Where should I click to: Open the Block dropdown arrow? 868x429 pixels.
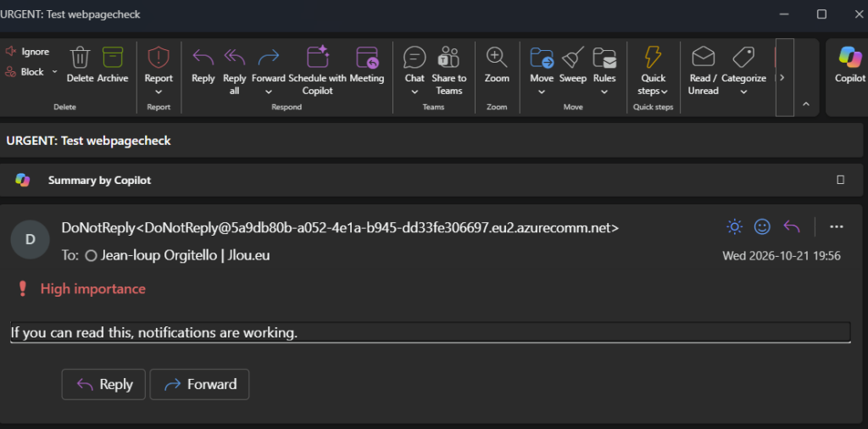(54, 72)
